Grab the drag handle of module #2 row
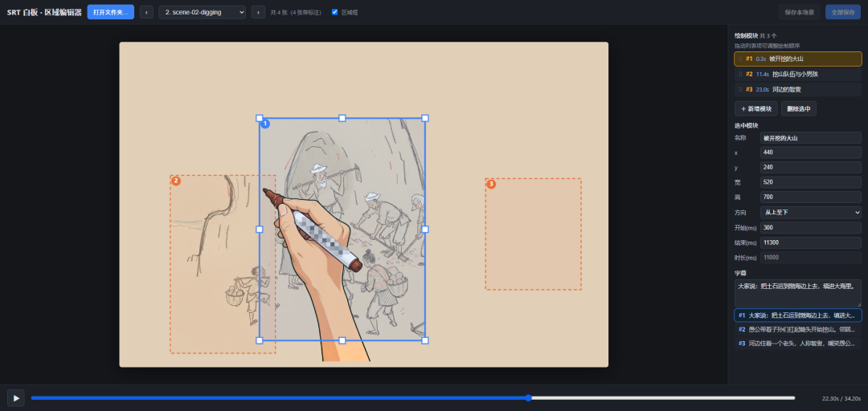 [x=741, y=74]
